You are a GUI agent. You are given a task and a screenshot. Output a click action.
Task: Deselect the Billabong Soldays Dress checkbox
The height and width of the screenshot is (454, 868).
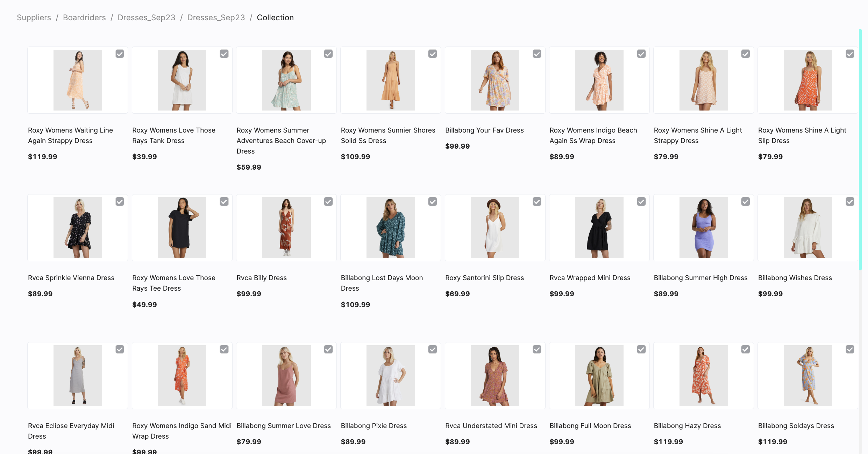click(x=850, y=349)
